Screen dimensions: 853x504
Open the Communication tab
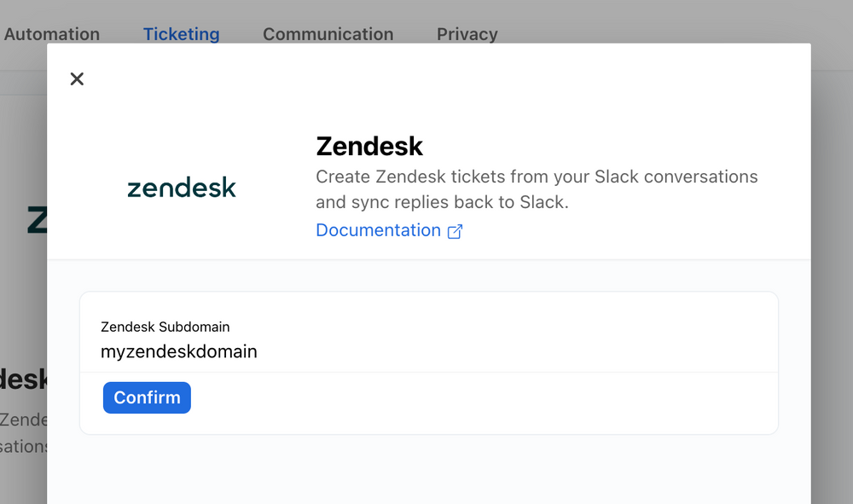pyautogui.click(x=328, y=34)
